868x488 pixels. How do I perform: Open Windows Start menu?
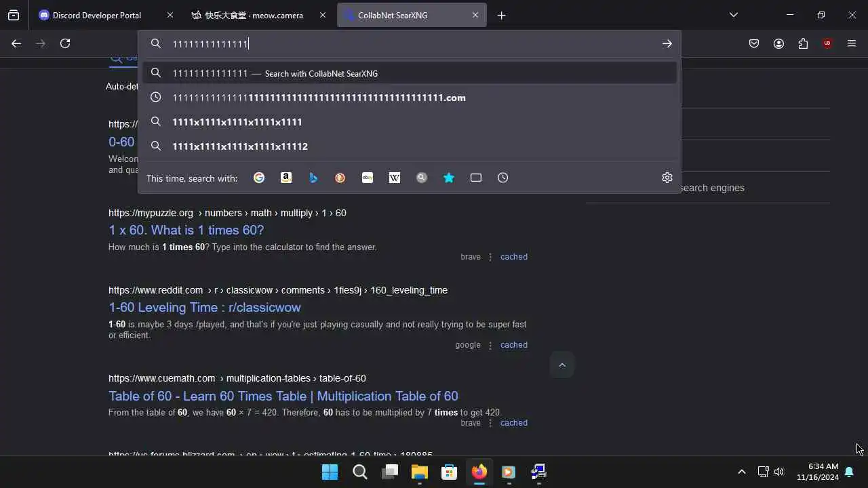[x=330, y=472]
